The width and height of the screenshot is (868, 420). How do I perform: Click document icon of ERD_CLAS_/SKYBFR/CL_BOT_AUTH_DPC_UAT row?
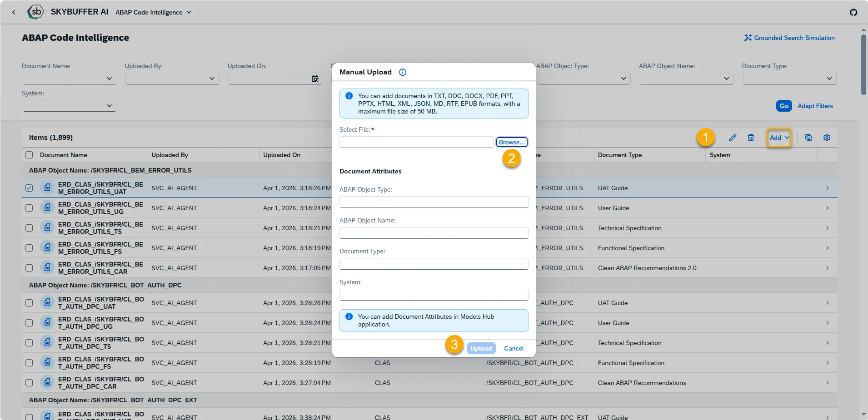point(47,302)
